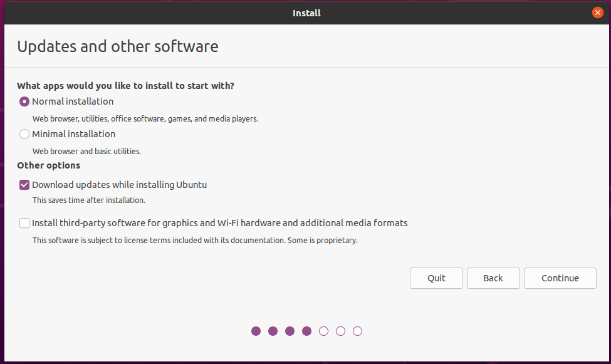Screen dimensions: 611x364
Task: Select the Normal installation radio button
Action: (x=24, y=101)
